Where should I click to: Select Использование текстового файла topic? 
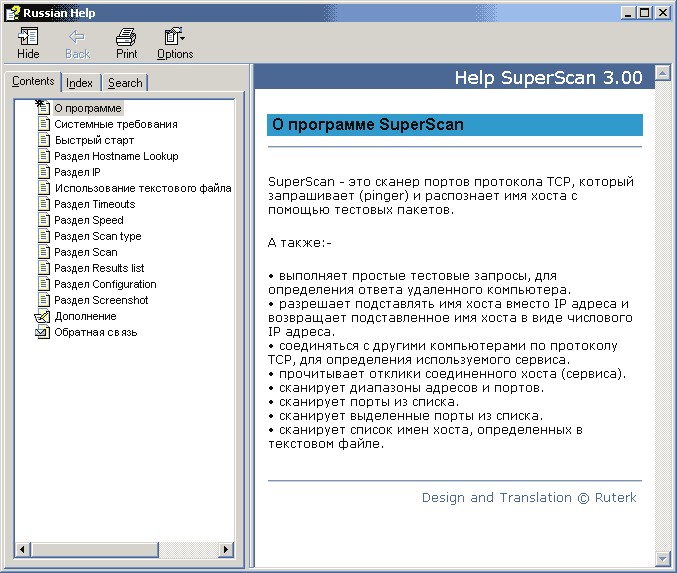pos(143,188)
